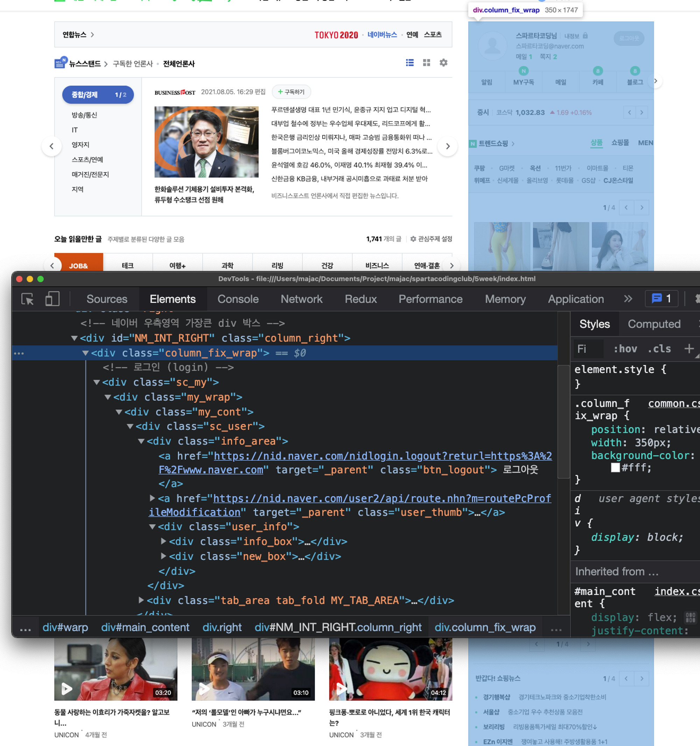The width and height of the screenshot is (700, 746).
Task: Open the nidlogin logout href link
Action: [355, 463]
